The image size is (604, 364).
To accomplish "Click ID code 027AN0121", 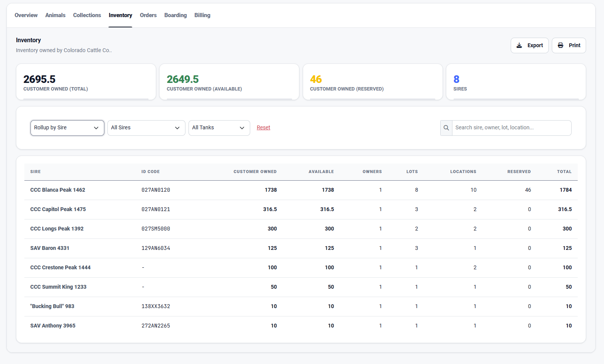I will pos(156,209).
